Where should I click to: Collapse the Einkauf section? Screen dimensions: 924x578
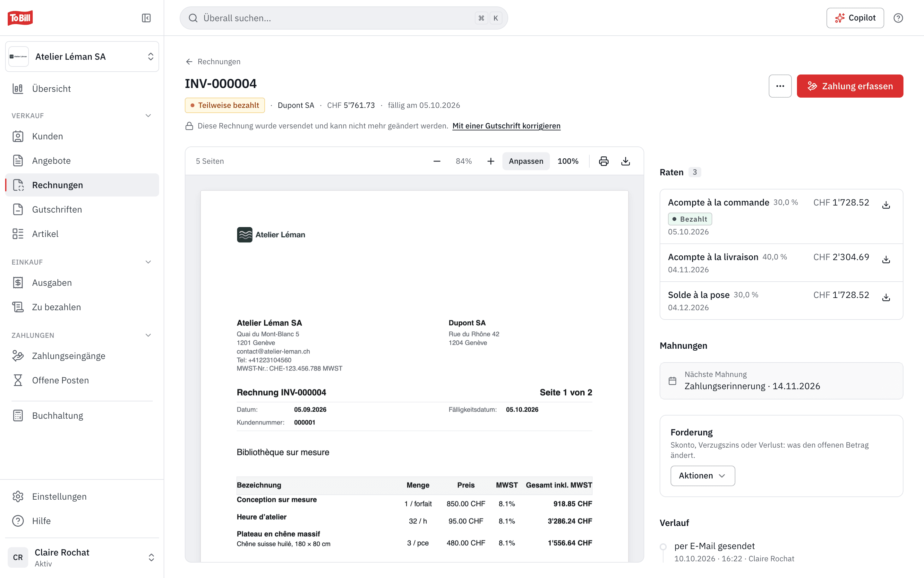pos(148,262)
